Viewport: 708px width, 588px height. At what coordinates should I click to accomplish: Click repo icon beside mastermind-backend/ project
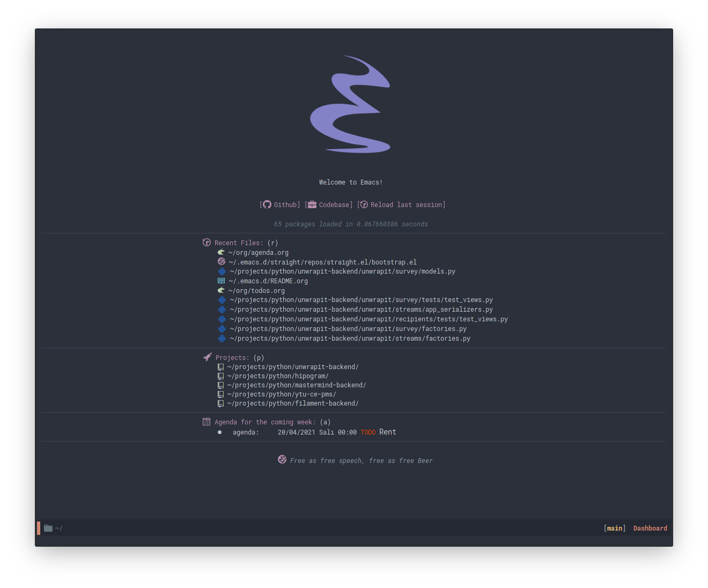pos(220,385)
